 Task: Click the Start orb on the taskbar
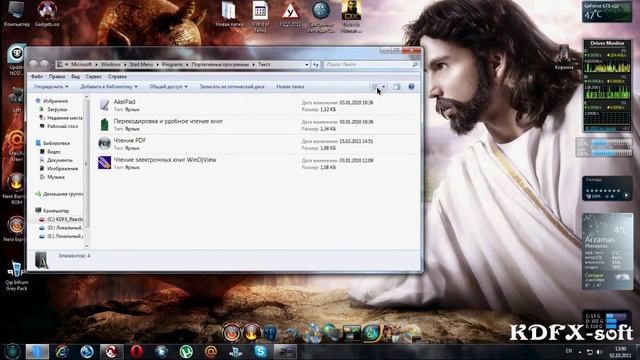click(13, 351)
